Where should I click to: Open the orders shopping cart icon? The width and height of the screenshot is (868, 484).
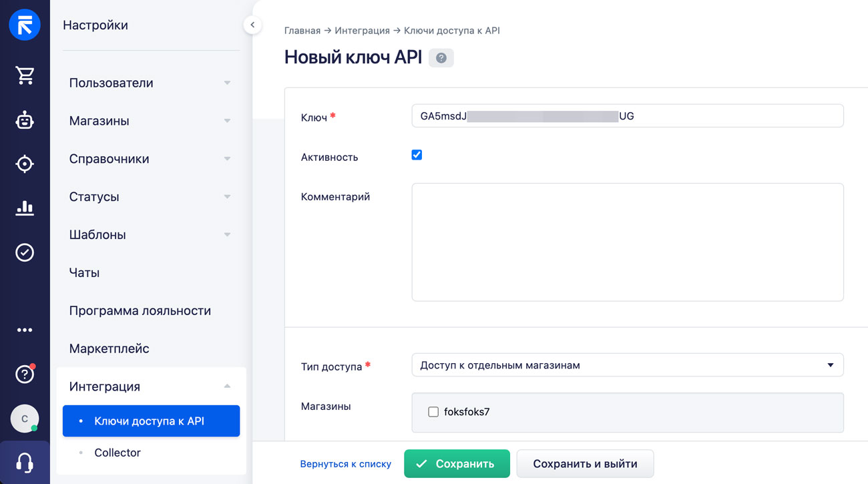(x=25, y=76)
